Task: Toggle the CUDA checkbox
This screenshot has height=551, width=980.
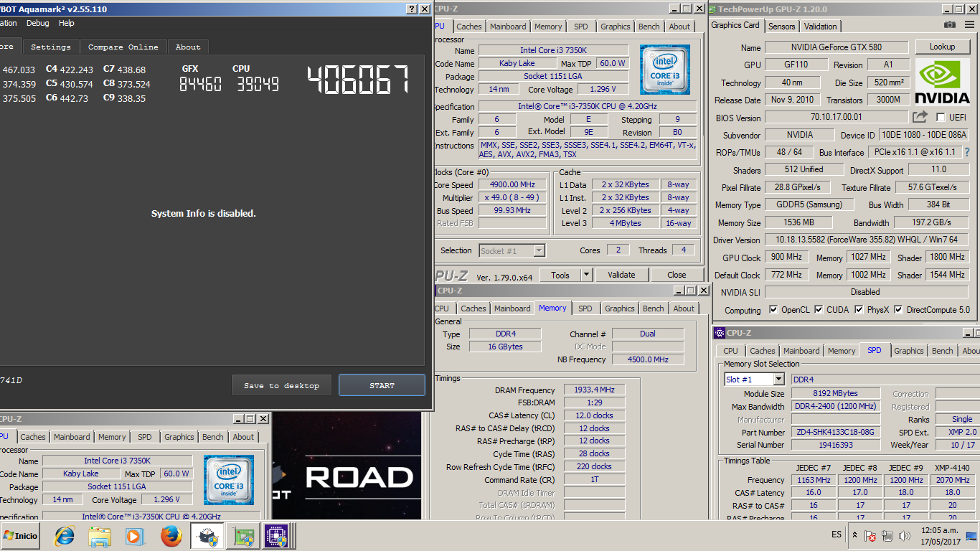Action: click(819, 310)
